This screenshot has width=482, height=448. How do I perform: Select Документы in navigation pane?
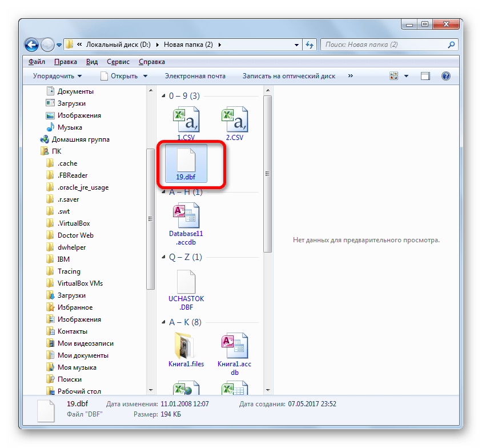click(x=70, y=91)
